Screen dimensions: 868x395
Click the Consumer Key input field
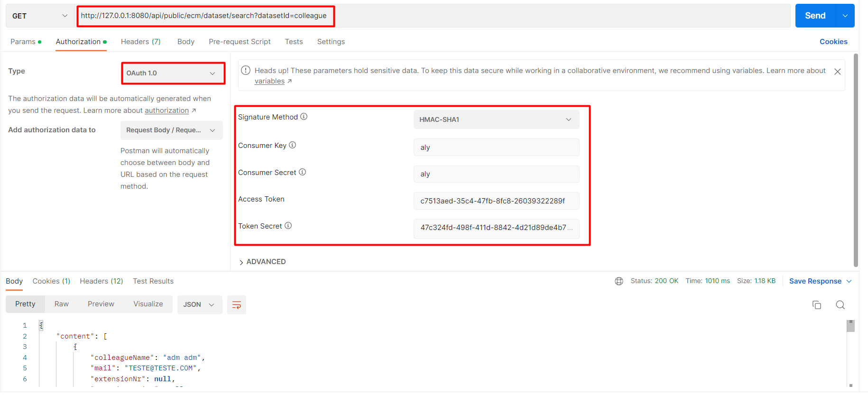(497, 147)
